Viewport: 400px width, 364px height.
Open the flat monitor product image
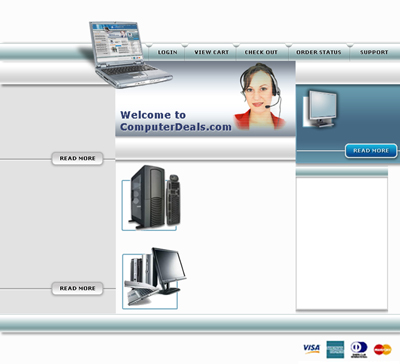320,109
